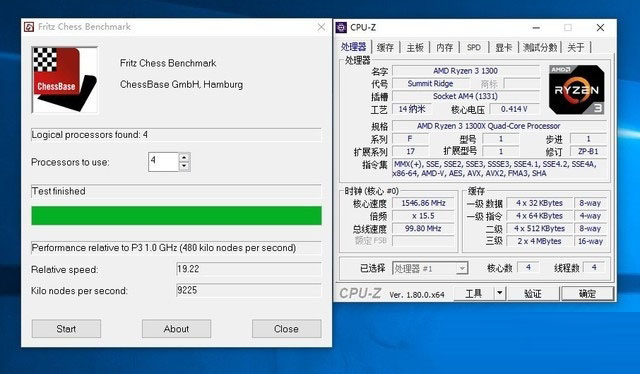Click the Summit Ridge code name value
Image resolution: width=640 pixels, height=374 pixels.
(431, 84)
